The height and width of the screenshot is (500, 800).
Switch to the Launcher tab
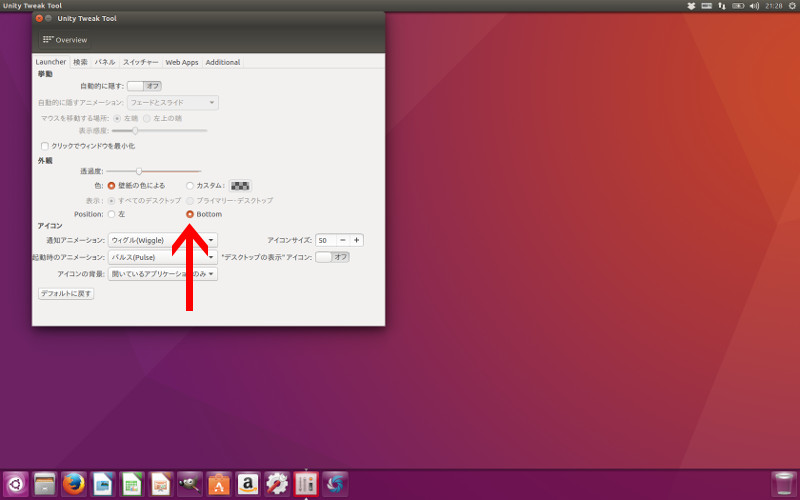(51, 62)
